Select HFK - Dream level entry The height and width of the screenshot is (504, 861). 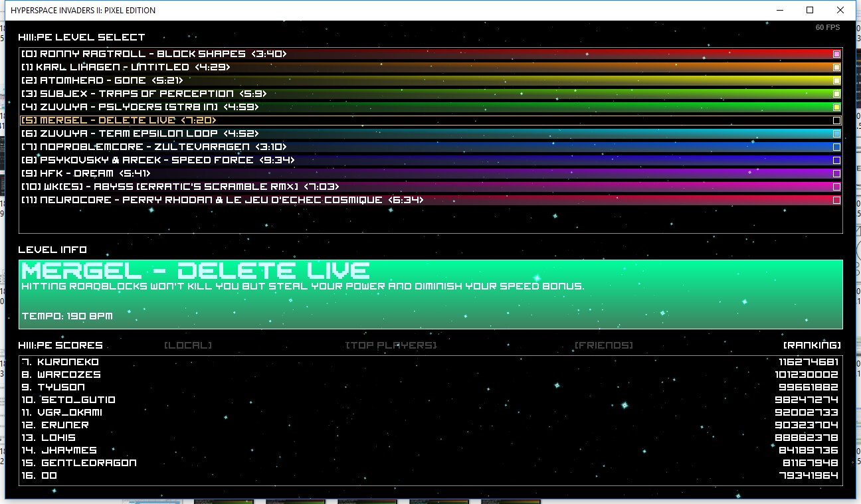tap(86, 173)
